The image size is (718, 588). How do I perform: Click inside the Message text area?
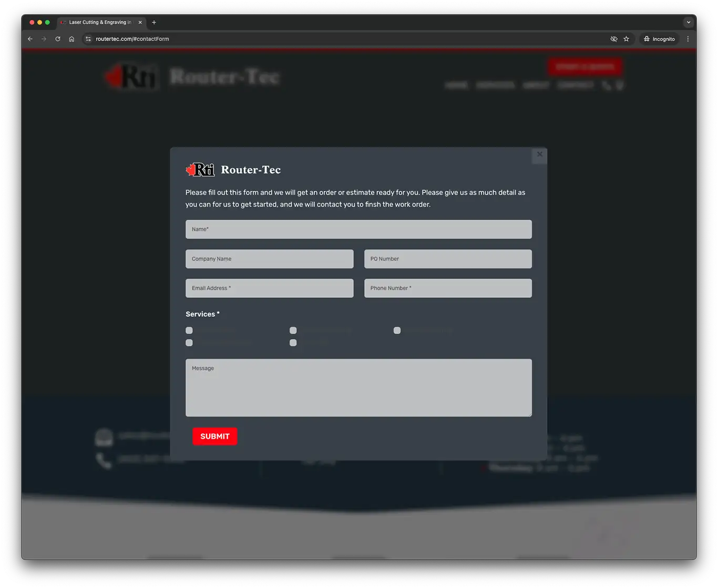point(358,388)
